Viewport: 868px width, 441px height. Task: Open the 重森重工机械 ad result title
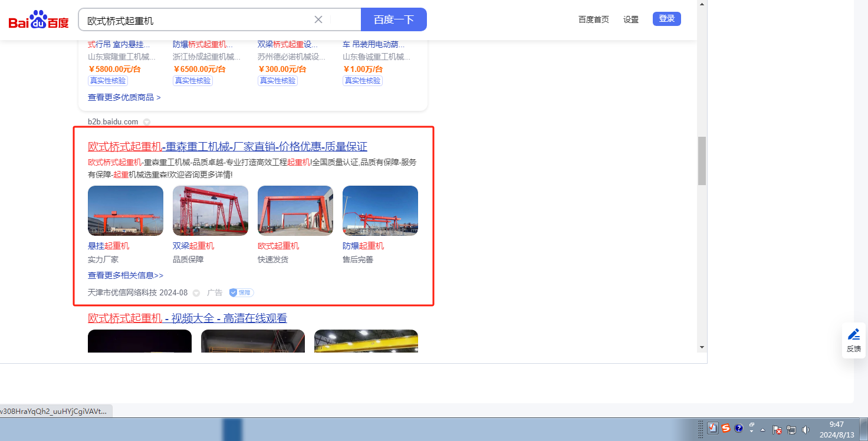(228, 146)
